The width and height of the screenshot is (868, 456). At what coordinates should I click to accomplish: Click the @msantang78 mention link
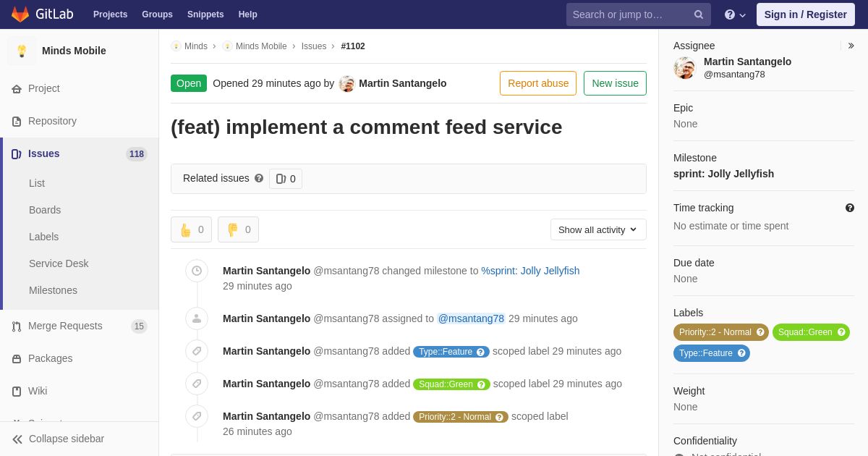[x=471, y=318]
